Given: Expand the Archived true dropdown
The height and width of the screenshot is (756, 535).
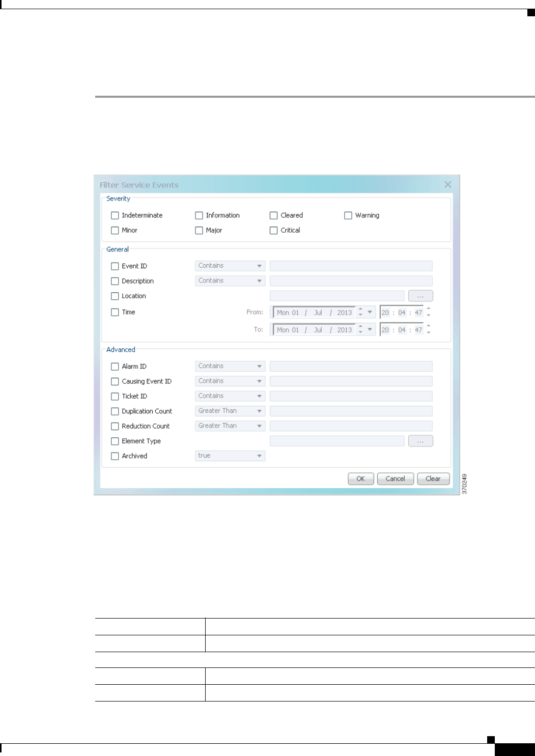Looking at the screenshot, I should tap(230, 456).
